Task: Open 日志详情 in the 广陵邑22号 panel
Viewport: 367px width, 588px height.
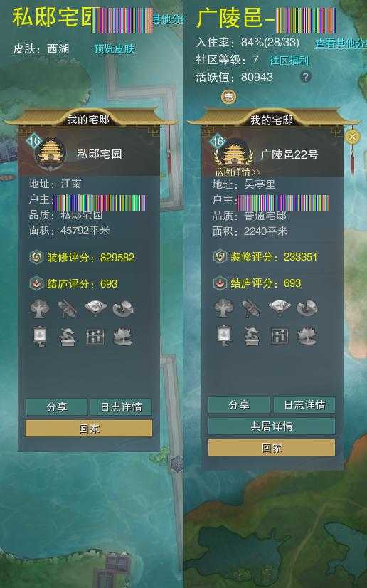Action: 304,405
